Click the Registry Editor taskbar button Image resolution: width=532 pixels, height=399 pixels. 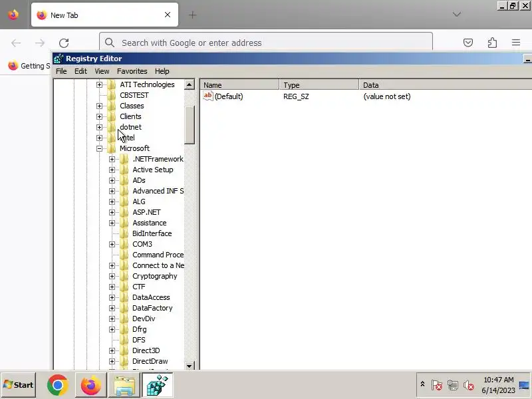tap(157, 385)
